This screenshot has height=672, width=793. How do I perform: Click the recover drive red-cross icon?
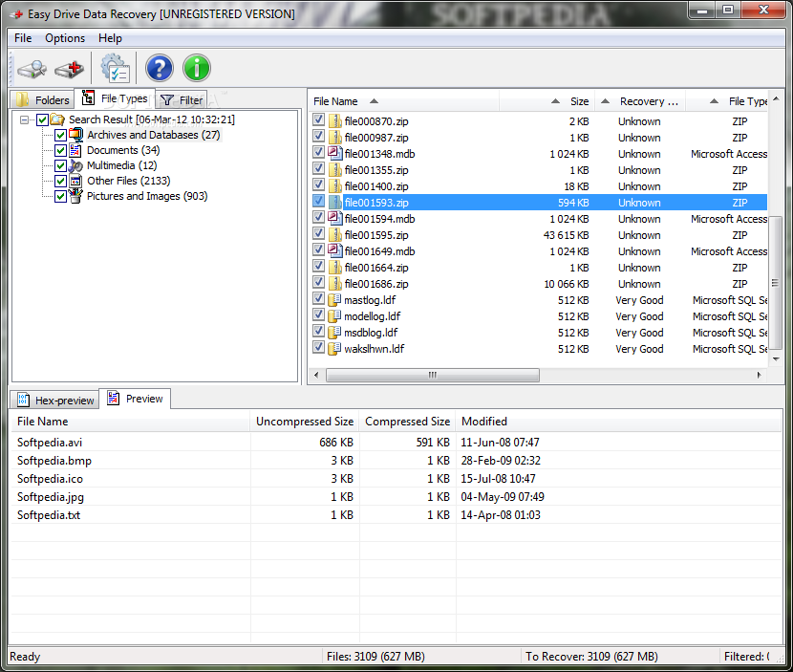click(70, 68)
